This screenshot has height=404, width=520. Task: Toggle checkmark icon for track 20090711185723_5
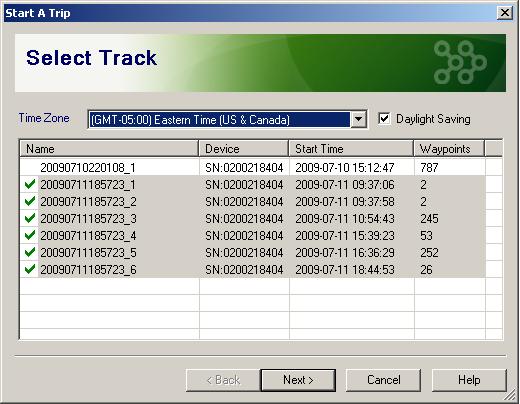(30, 252)
